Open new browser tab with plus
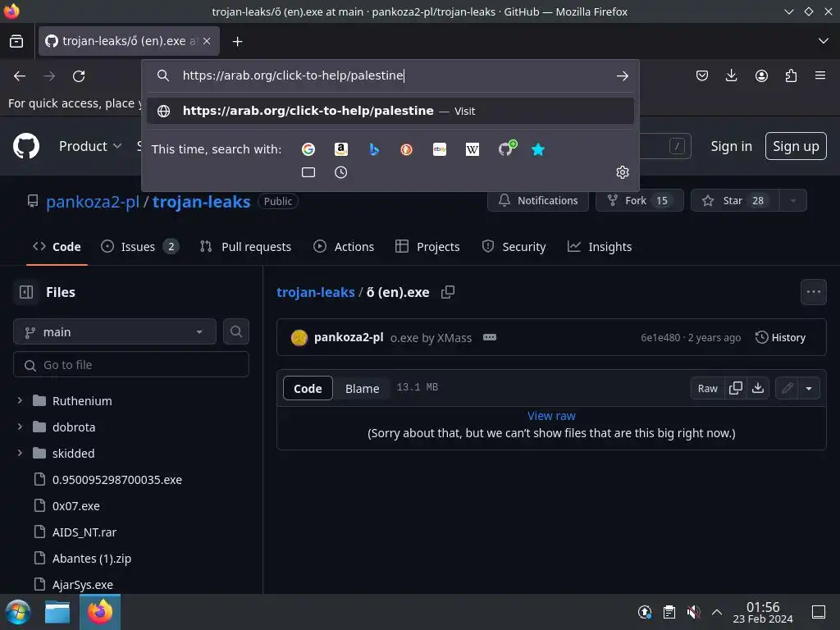 click(237, 41)
